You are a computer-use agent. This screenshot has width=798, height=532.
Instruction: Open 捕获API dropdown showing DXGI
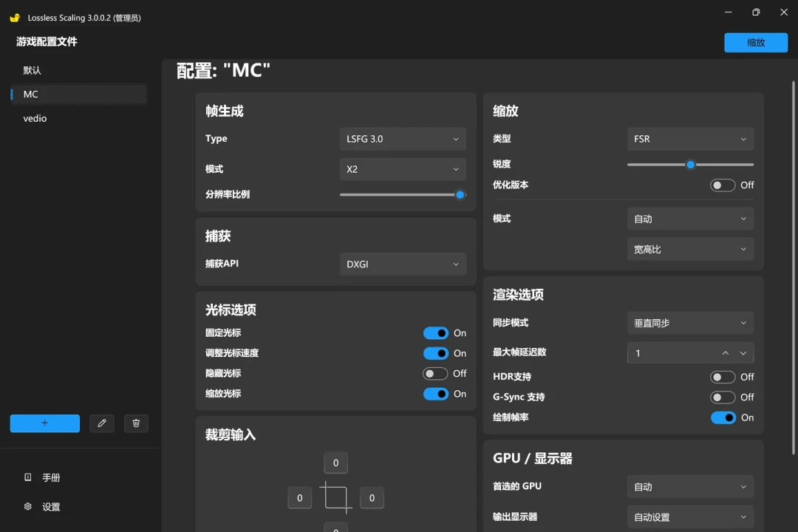403,265
